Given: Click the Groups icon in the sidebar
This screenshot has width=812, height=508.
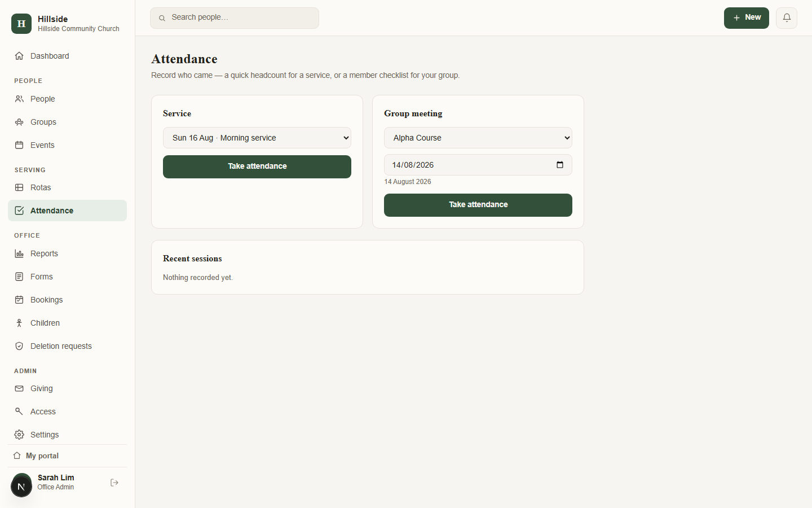Looking at the screenshot, I should [19, 122].
